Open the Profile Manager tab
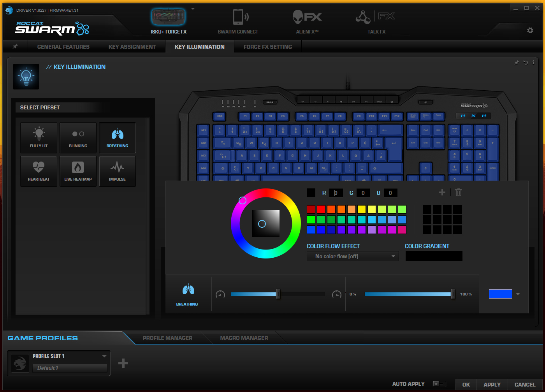 click(167, 338)
